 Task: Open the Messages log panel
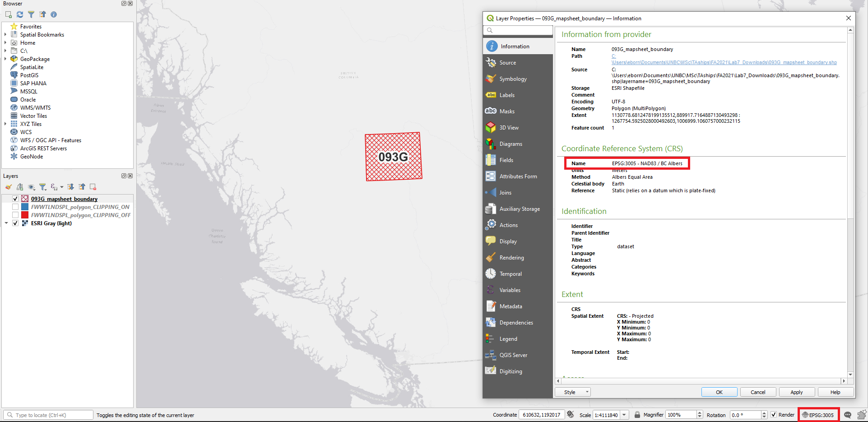coord(847,415)
